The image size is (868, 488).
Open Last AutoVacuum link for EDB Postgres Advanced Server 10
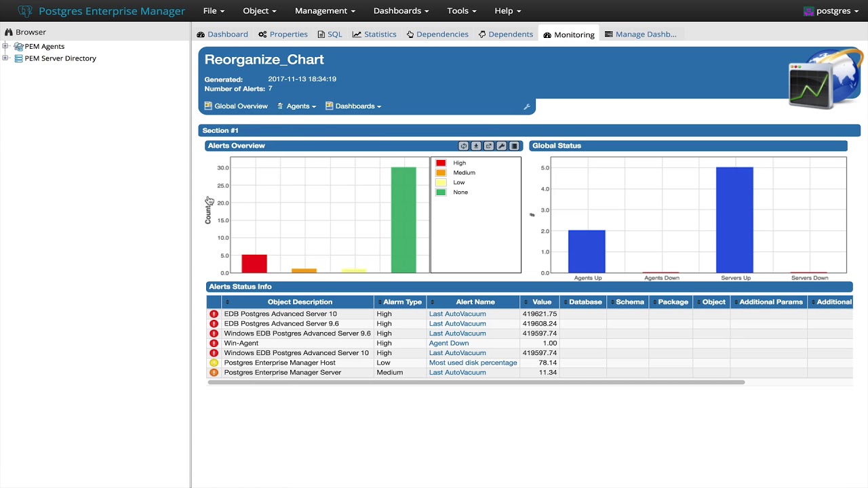[x=458, y=314]
